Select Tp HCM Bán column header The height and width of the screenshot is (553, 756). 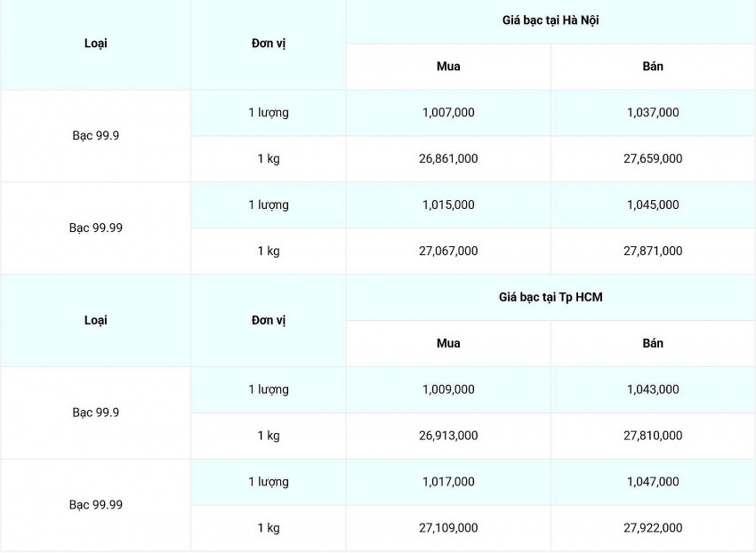(653, 343)
